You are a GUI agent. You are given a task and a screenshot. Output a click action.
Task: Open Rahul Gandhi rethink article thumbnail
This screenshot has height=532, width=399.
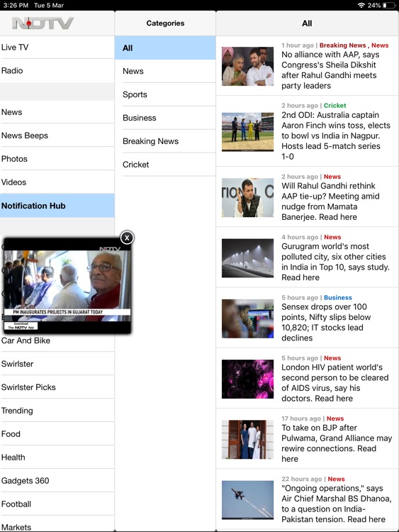(x=247, y=197)
